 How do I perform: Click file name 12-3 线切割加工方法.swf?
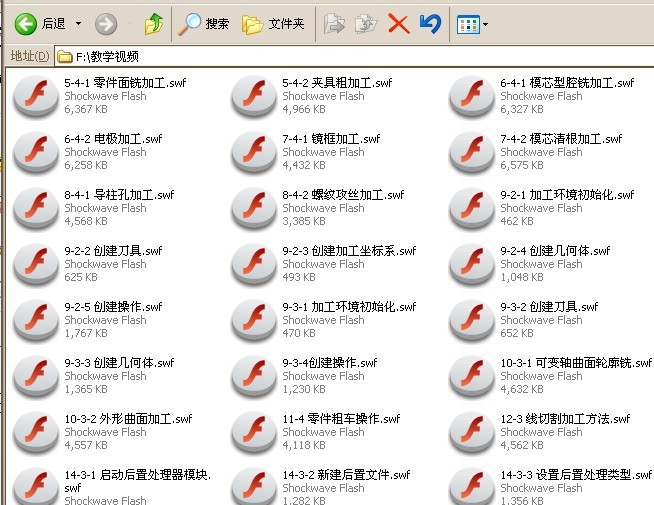point(565,419)
